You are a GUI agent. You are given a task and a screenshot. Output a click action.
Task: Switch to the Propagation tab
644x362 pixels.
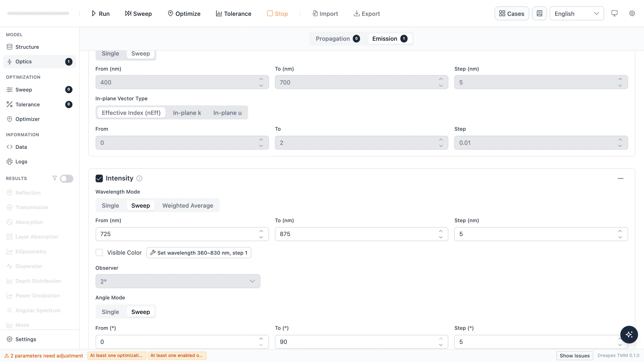pyautogui.click(x=338, y=39)
